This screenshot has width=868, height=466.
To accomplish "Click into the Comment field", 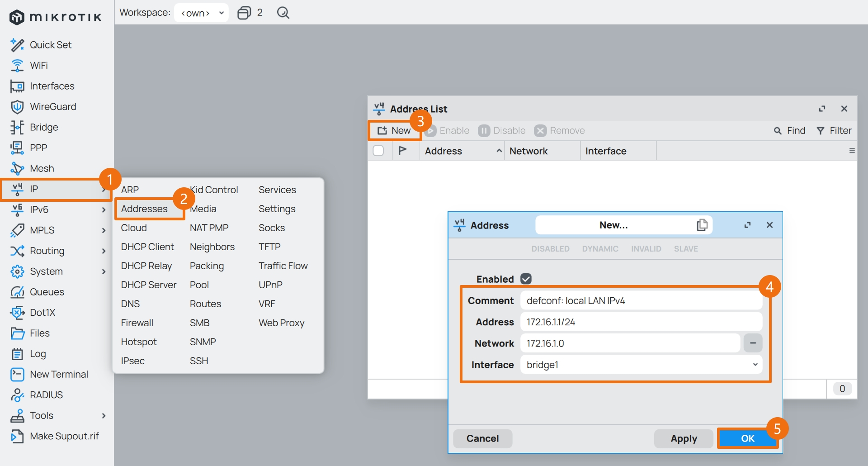I will 641,300.
